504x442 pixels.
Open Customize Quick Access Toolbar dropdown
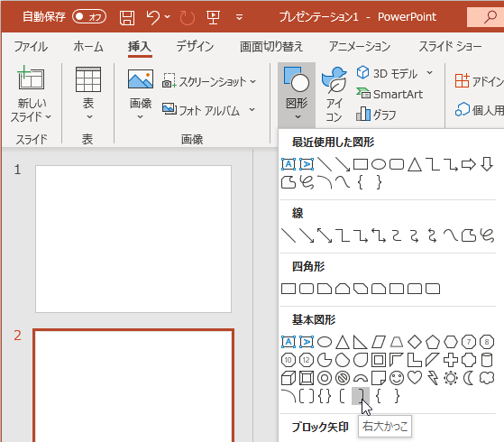coord(239,17)
